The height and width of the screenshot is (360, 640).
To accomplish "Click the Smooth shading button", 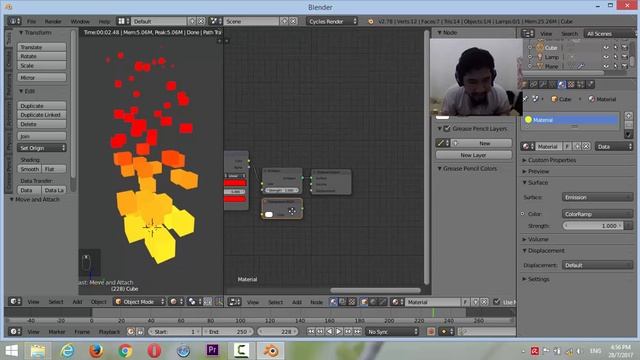I will point(29,169).
